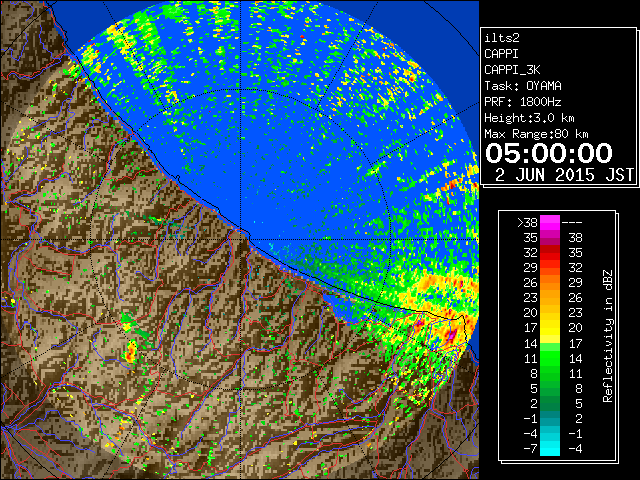Click the left-column '14' legend label
Screen dimensions: 640x480
531,343
